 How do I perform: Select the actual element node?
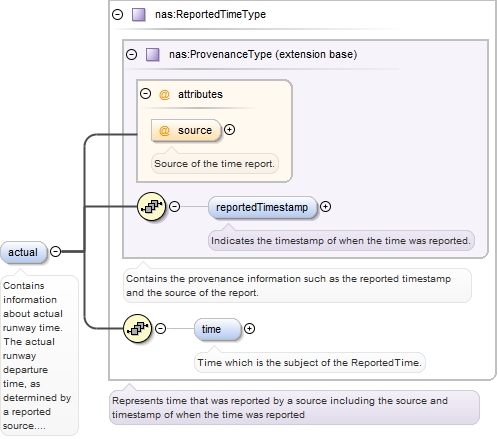23,252
